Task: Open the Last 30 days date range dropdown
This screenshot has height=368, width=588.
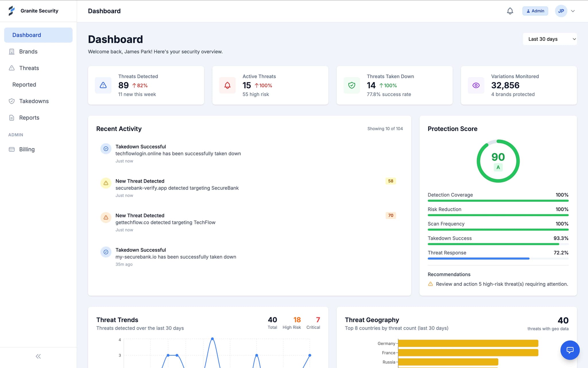Action: coord(550,39)
